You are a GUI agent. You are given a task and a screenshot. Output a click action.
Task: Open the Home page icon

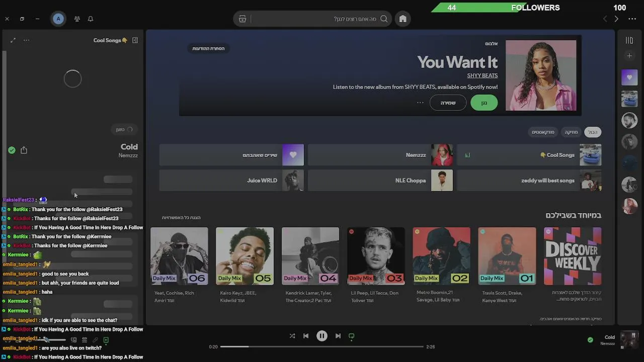pyautogui.click(x=403, y=19)
